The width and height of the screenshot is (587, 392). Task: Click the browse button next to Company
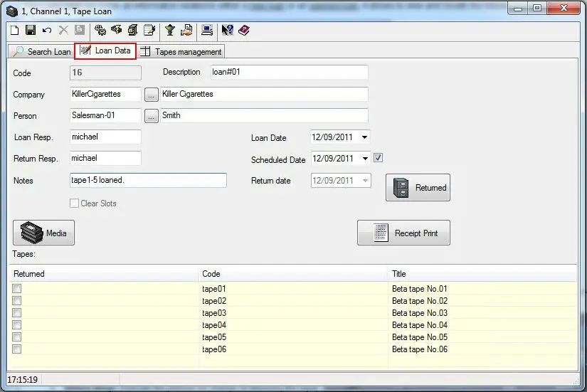coord(152,95)
